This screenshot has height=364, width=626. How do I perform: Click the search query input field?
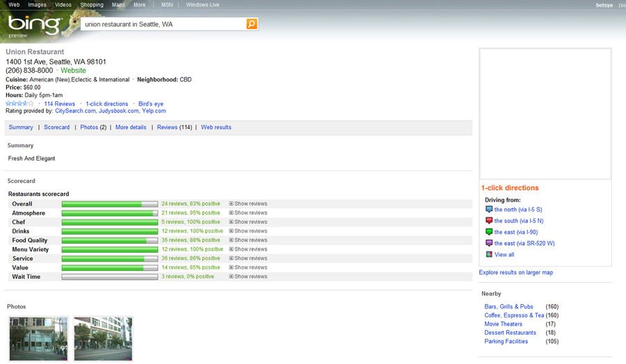click(x=162, y=24)
